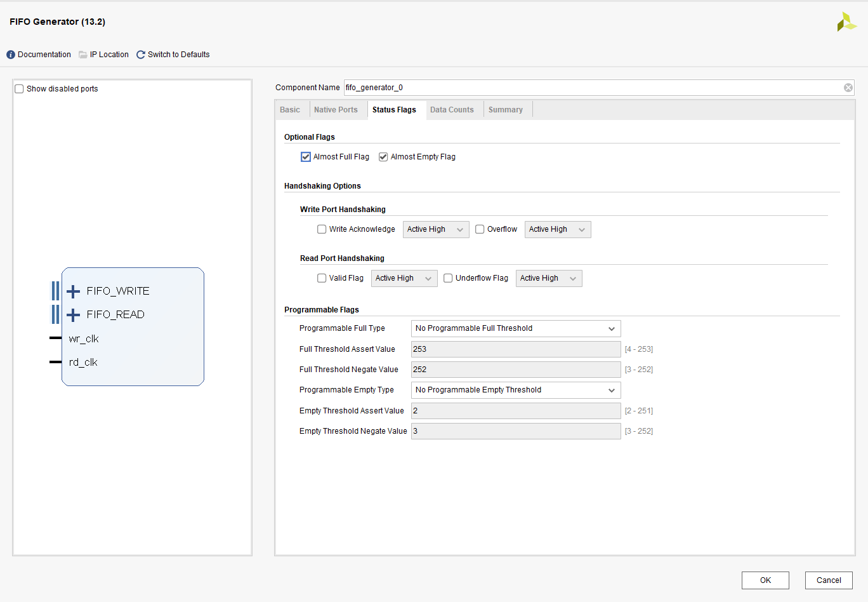Click the Full Threshold Negate Value field
The image size is (868, 602).
pyautogui.click(x=516, y=370)
